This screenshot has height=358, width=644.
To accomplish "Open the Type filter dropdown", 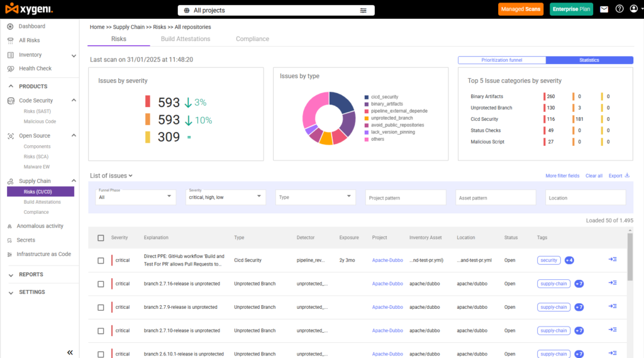I will tap(315, 197).
